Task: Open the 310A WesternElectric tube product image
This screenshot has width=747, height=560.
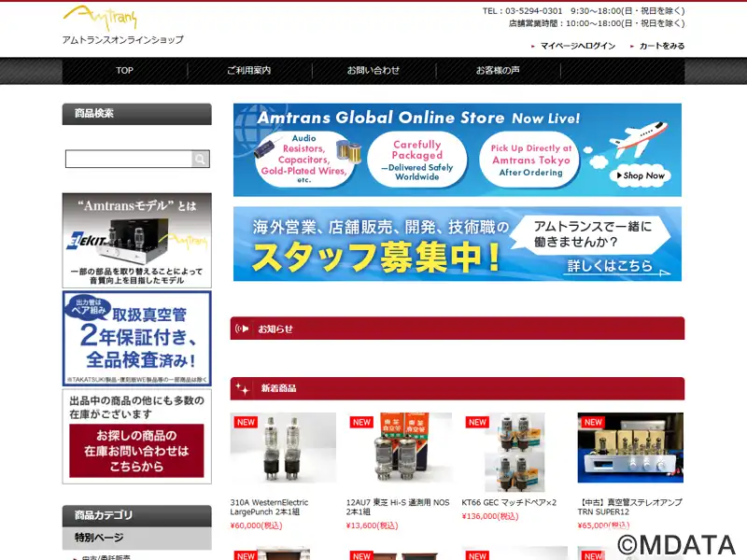Action: (x=283, y=448)
